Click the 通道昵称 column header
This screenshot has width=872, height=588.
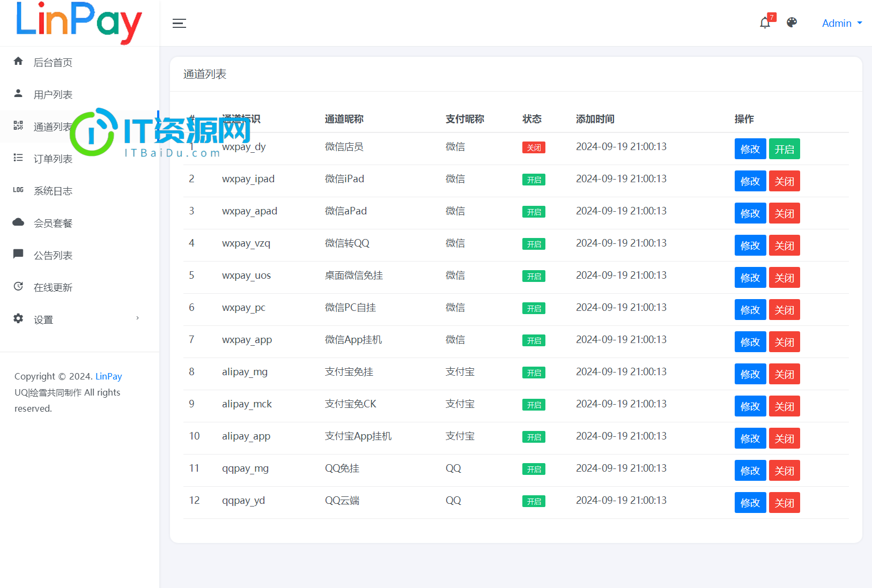344,119
